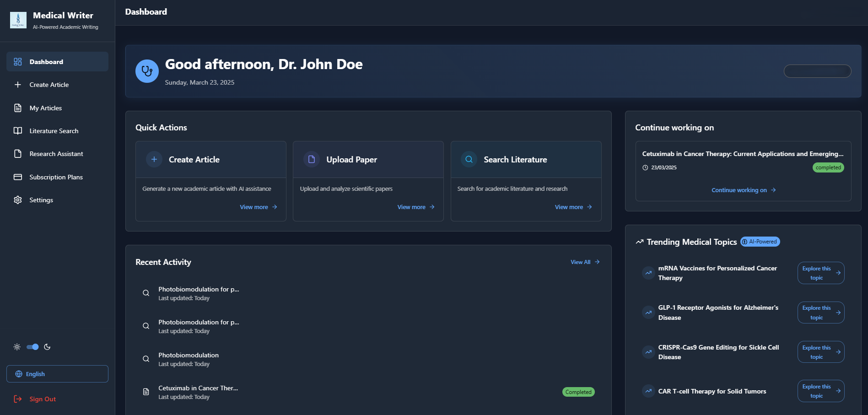Open the English language selector

tap(57, 374)
